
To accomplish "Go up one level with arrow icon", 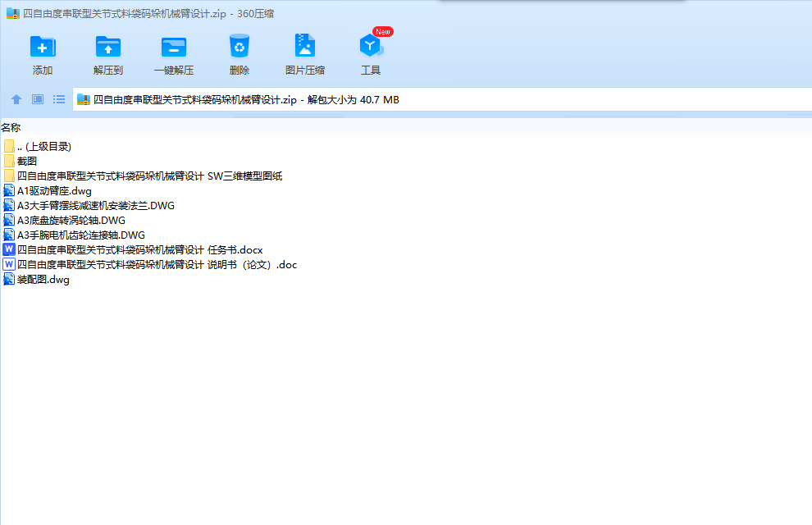I will pos(16,99).
